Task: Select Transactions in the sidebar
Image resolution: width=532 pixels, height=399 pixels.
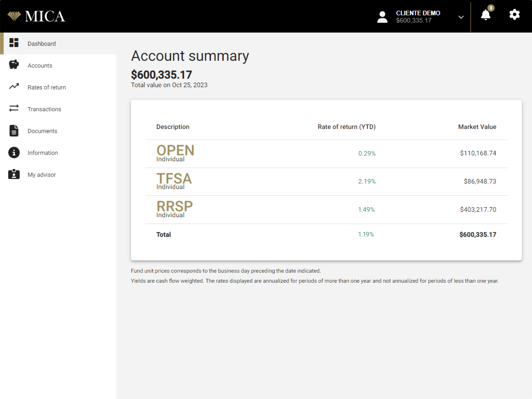Action: 58,109
